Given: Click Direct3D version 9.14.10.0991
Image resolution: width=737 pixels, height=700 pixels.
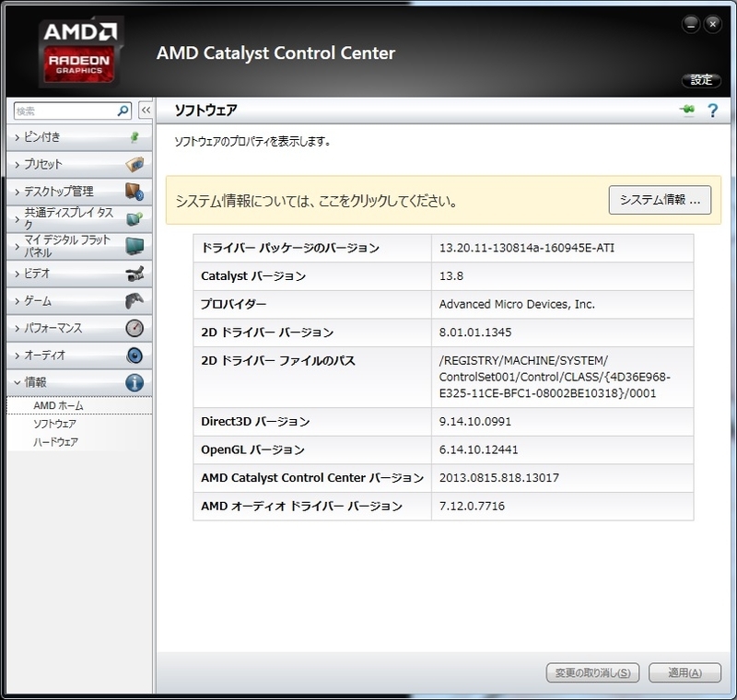Looking at the screenshot, I should 475,421.
